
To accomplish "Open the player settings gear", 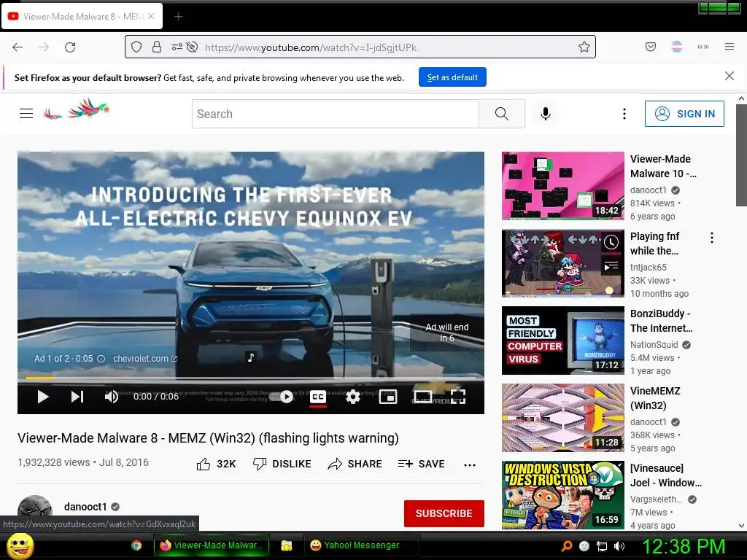I will click(352, 396).
